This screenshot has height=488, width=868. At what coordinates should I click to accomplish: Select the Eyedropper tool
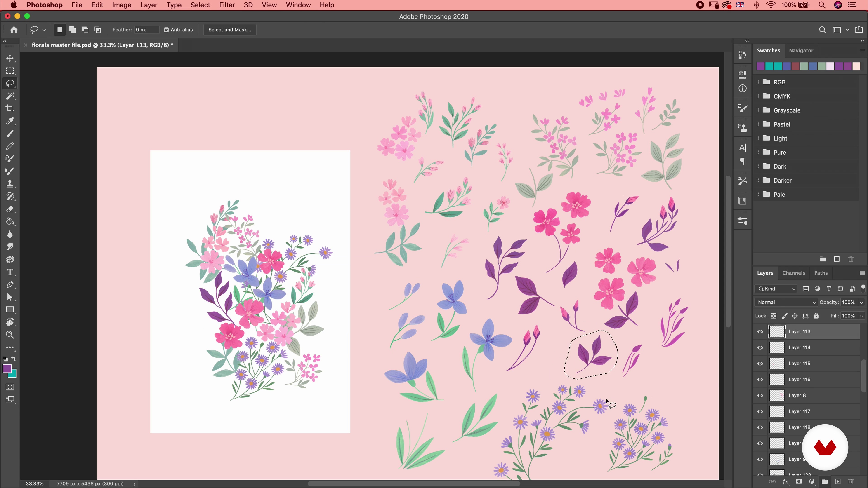[x=10, y=121]
